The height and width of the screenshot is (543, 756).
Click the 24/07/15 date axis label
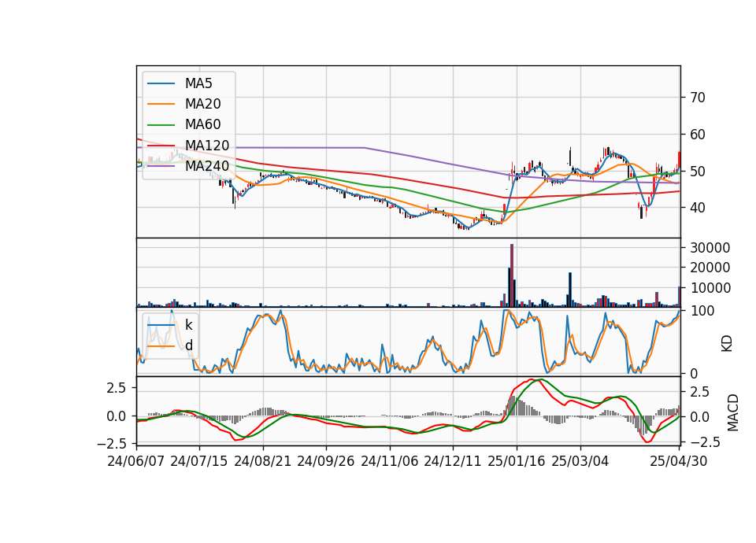click(x=198, y=461)
